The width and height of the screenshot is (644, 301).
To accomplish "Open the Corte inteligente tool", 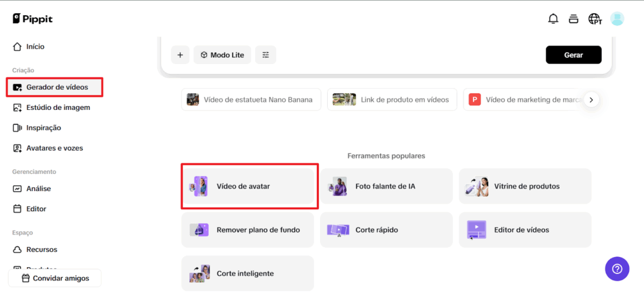I will click(x=248, y=273).
